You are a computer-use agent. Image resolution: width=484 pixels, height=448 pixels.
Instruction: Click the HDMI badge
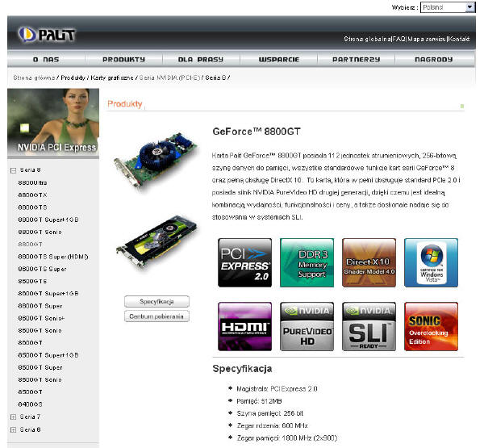(x=244, y=326)
